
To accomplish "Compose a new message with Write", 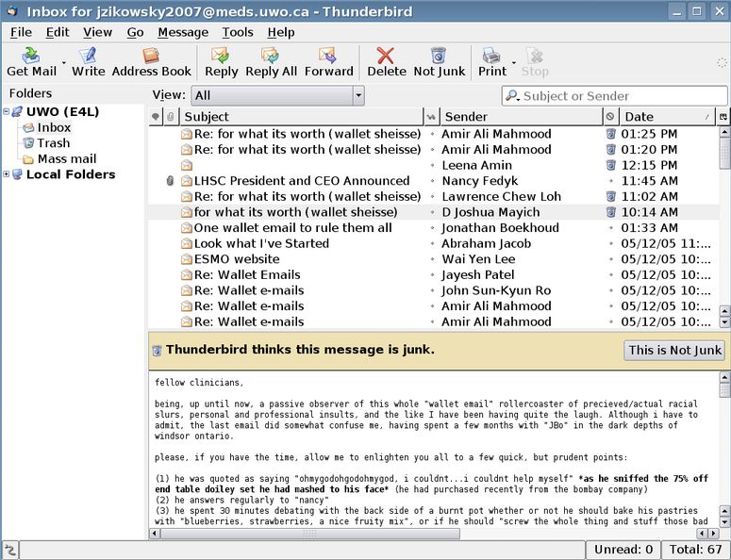I will (89, 61).
